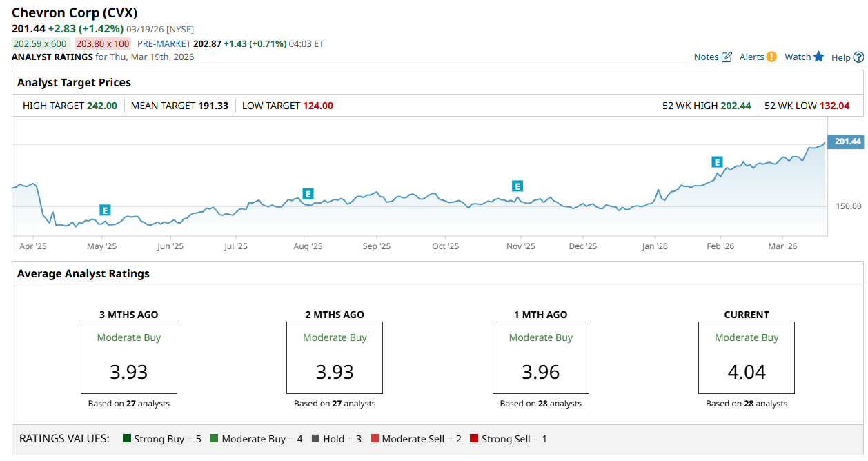Viewport: 868px width, 461px height.
Task: Click the Moderate Sell legend swatch
Action: pyautogui.click(x=375, y=438)
